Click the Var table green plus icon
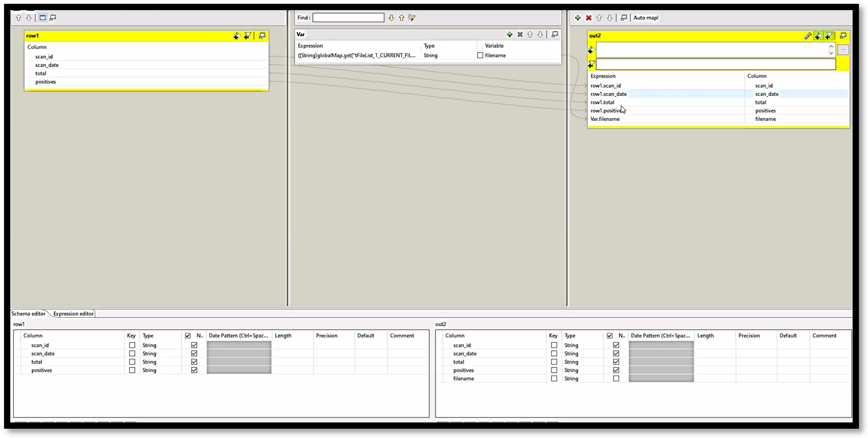Viewport: 868px width, 438px height. pos(510,34)
